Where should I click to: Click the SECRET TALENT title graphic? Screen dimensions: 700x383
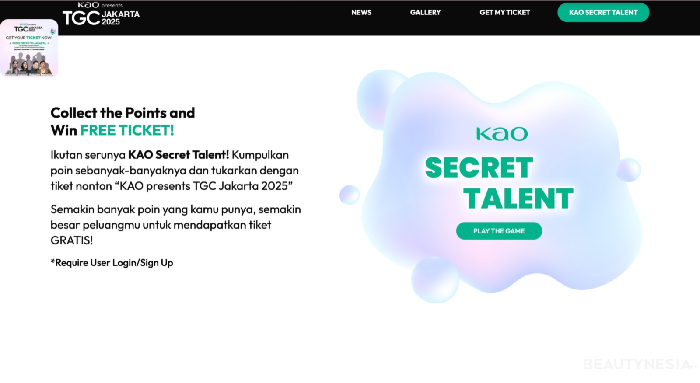(x=499, y=183)
